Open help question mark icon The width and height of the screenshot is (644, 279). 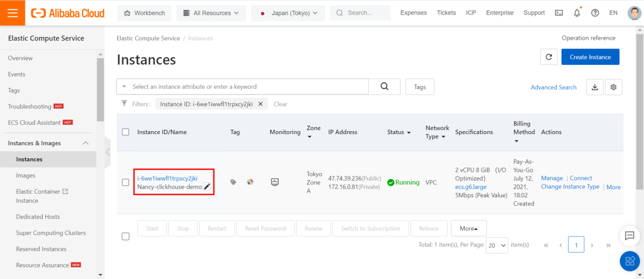click(x=595, y=13)
